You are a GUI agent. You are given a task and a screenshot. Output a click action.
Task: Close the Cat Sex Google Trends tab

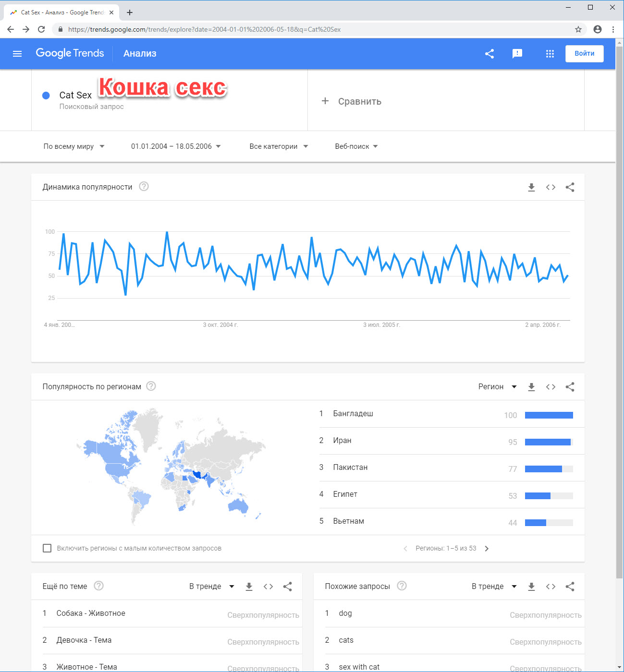111,12
